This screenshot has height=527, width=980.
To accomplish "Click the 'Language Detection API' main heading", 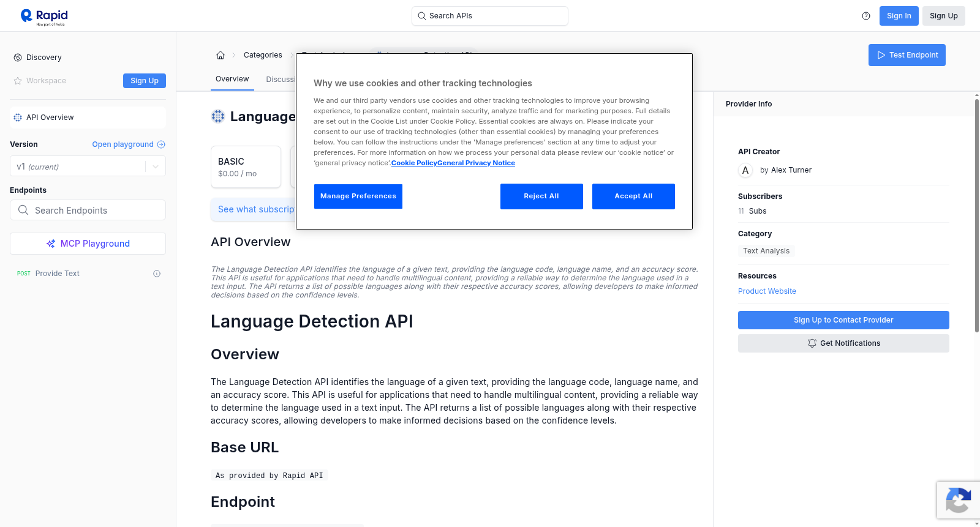I will point(312,321).
